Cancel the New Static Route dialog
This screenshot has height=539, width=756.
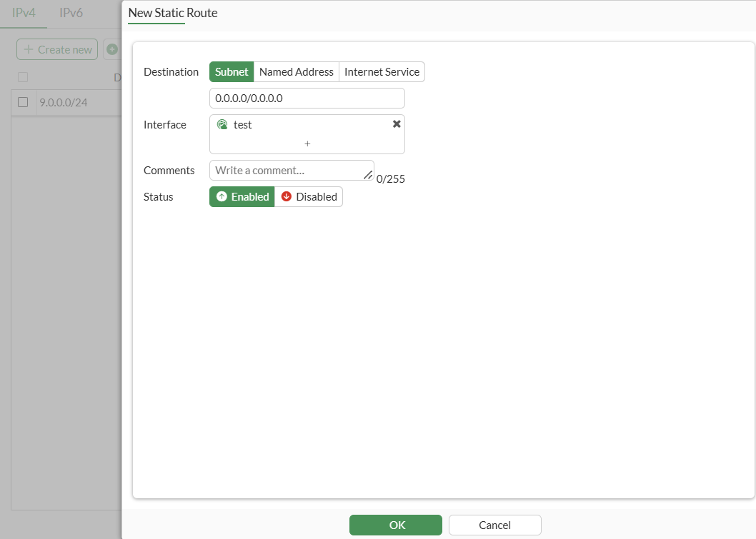[x=494, y=525]
